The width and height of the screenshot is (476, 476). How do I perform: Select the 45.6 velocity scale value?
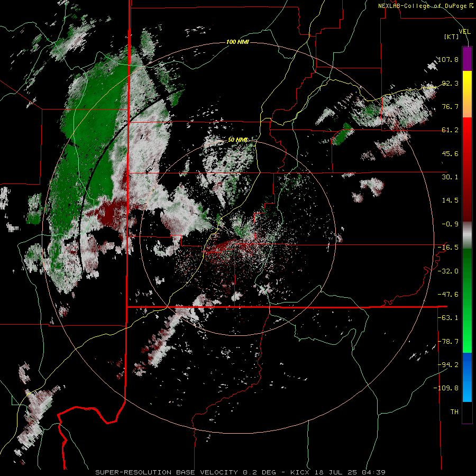450,153
